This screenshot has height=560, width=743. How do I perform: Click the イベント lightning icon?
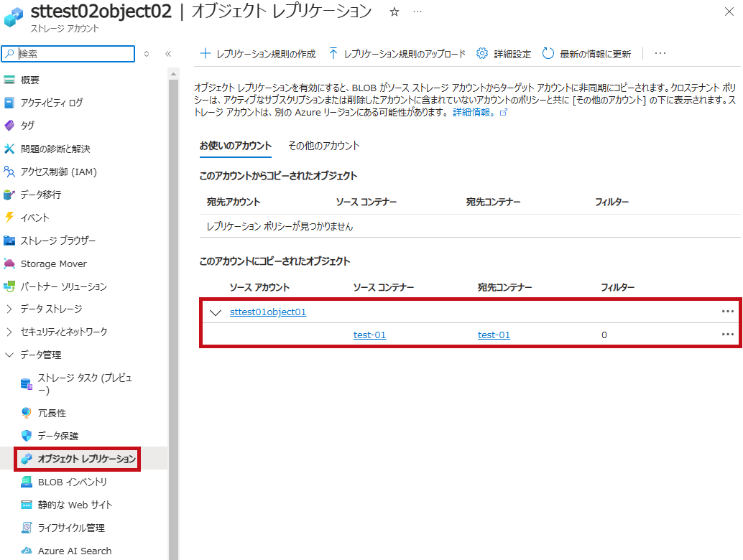9,218
